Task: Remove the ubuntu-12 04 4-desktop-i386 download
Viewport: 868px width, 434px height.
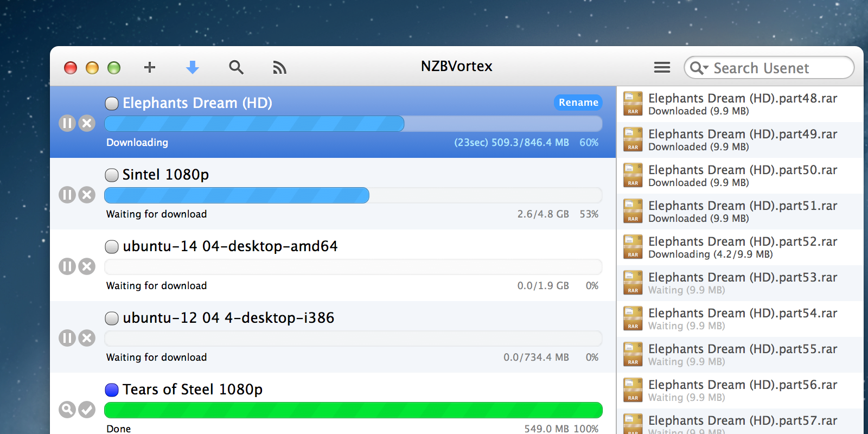Action: [x=87, y=338]
